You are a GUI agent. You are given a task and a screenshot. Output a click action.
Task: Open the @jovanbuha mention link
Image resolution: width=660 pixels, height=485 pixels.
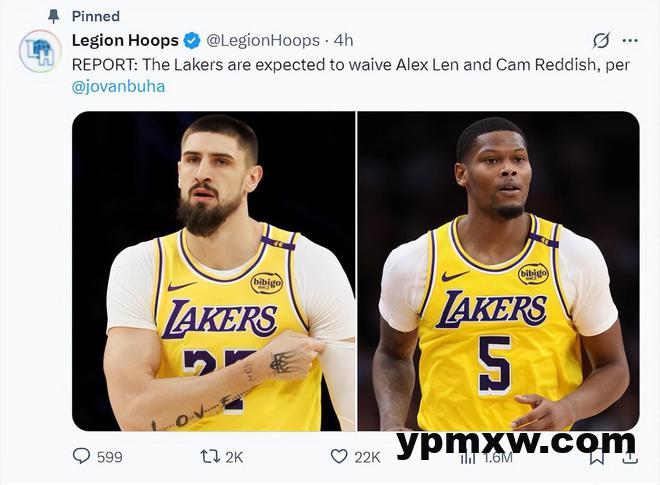tap(118, 87)
